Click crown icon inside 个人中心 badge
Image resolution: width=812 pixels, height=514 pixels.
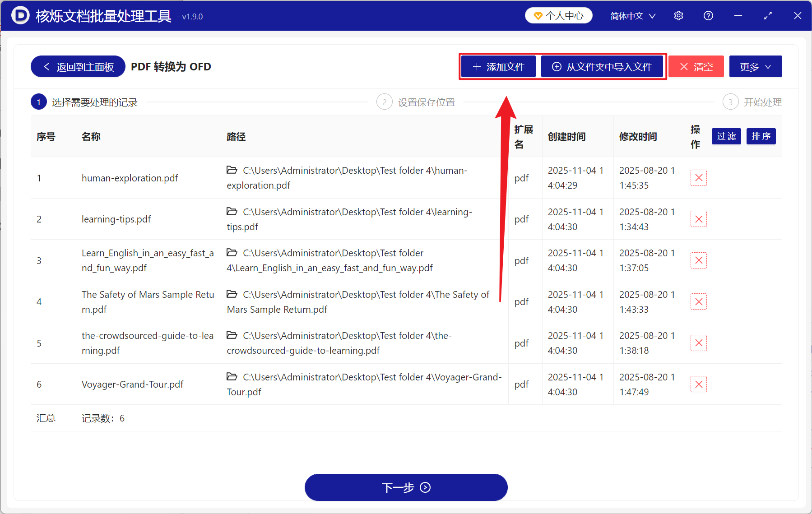click(538, 15)
